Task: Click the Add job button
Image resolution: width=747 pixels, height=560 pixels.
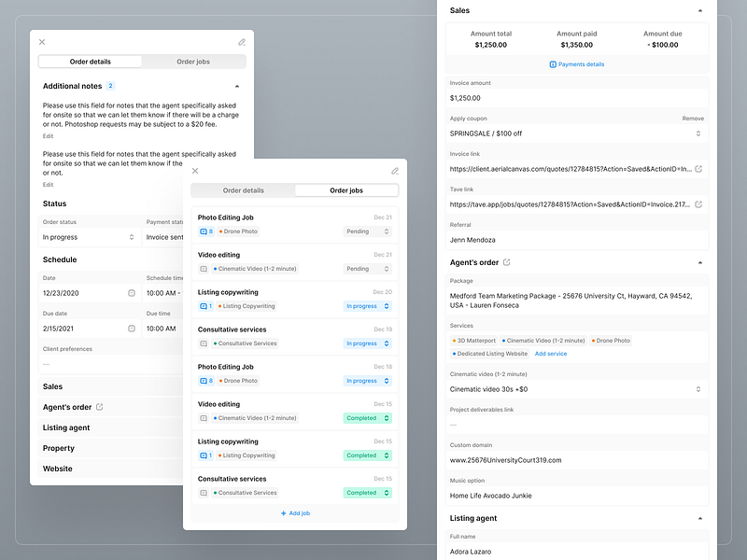Action: tap(294, 512)
